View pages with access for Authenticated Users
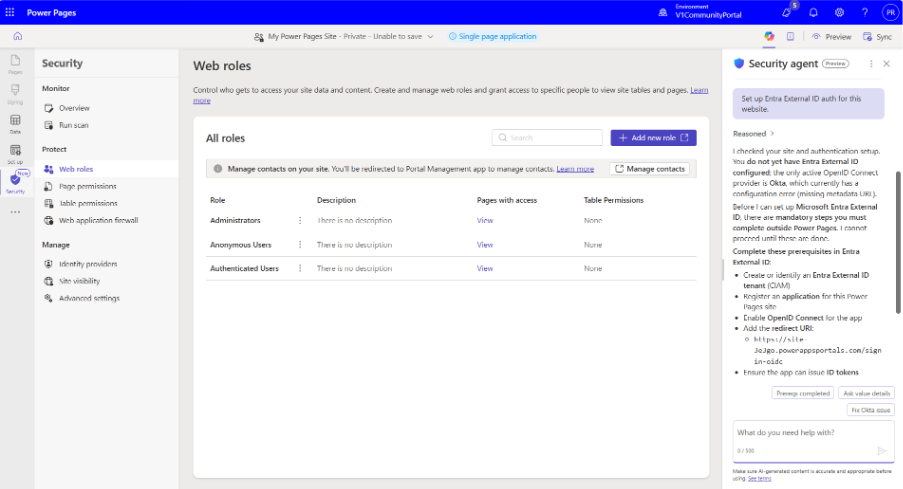Screen dimensions: 903x489 pos(484,268)
